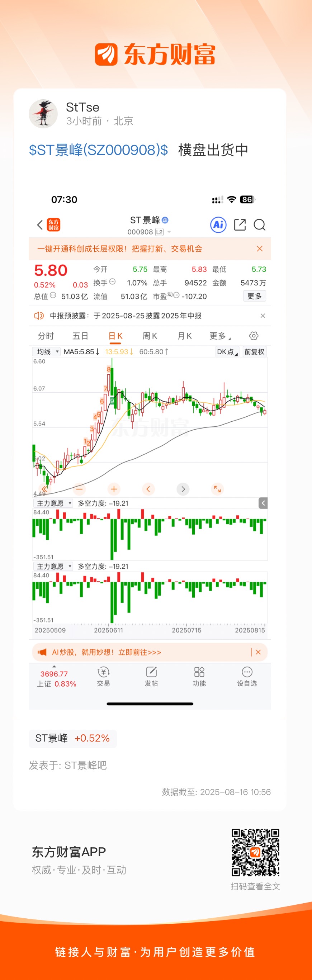Open ST景峰 +0.52% stock chip
The width and height of the screenshot is (312, 980).
(73, 738)
